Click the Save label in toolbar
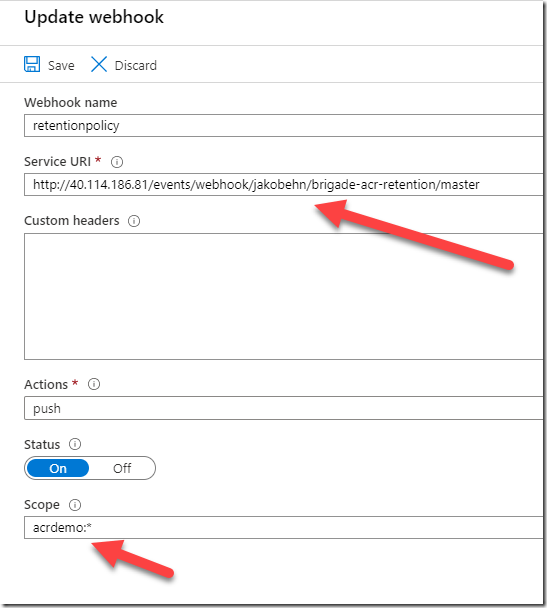Screen dimensions: 547x608 pos(61,66)
